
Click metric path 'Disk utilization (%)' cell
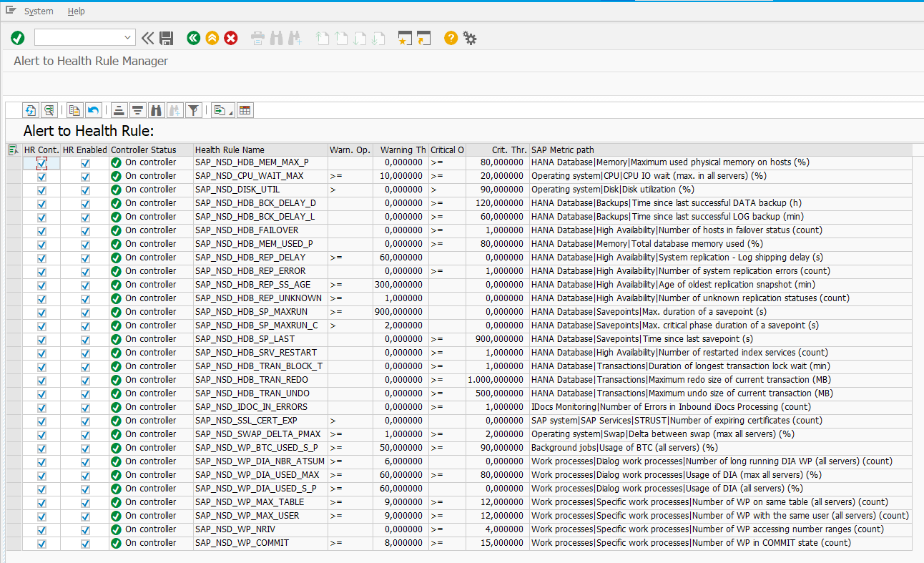click(721, 190)
